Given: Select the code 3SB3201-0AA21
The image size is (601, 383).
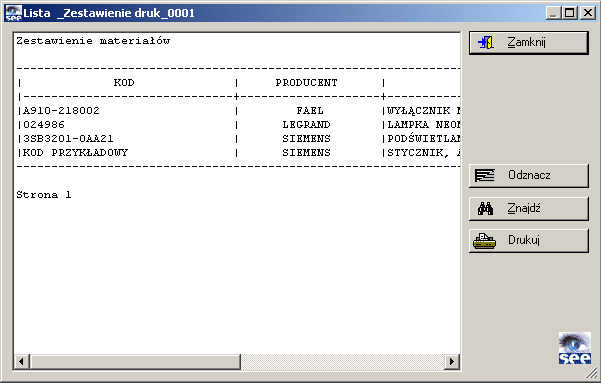Looking at the screenshot, I should (68, 138).
